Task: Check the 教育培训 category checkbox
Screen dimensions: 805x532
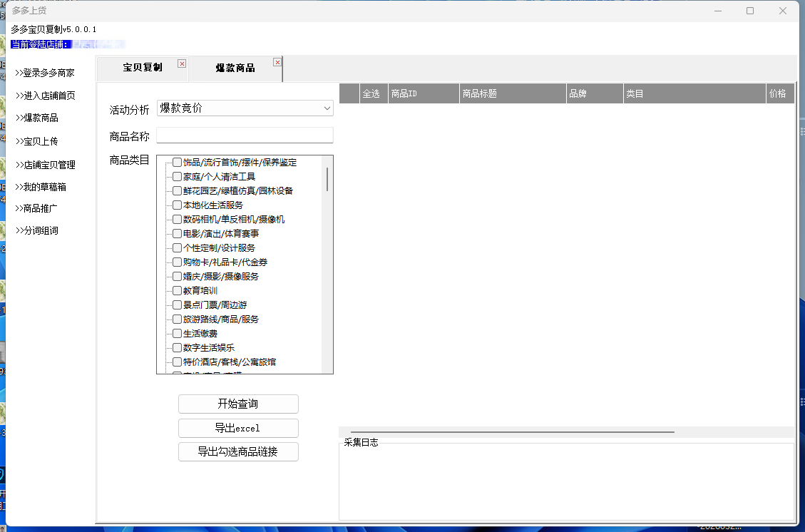Action: [177, 291]
